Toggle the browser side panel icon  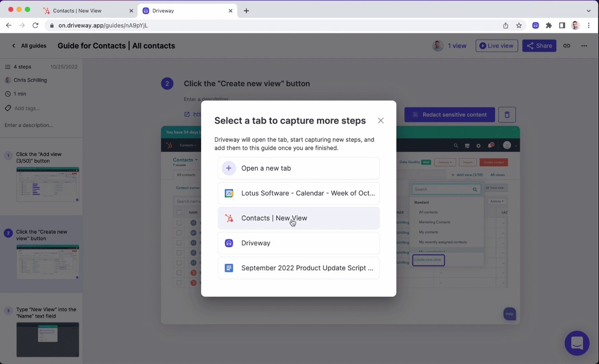point(562,26)
